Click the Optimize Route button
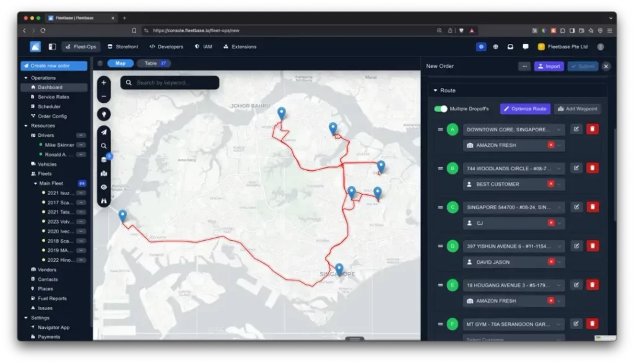This screenshot has width=634, height=364. (x=525, y=109)
